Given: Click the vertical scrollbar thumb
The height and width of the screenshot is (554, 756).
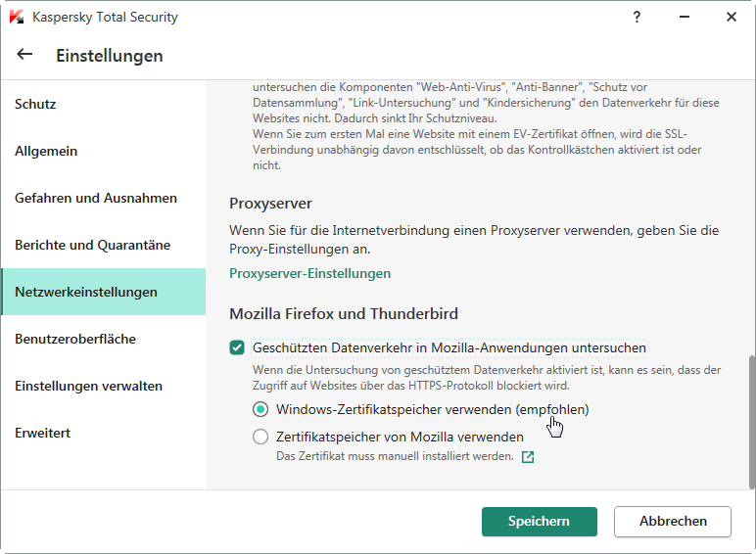Looking at the screenshot, I should click(x=752, y=423).
